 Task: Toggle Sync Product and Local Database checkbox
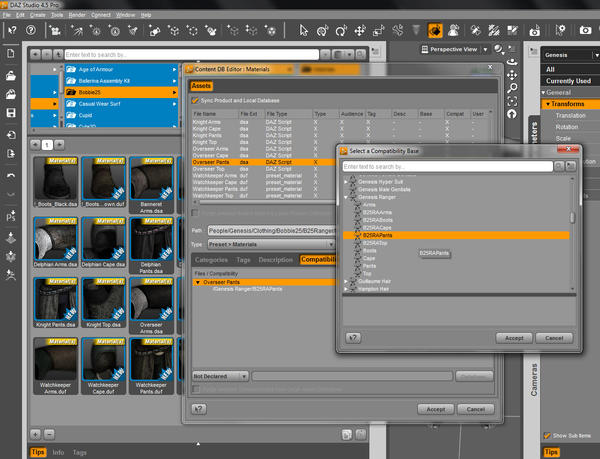click(x=195, y=100)
